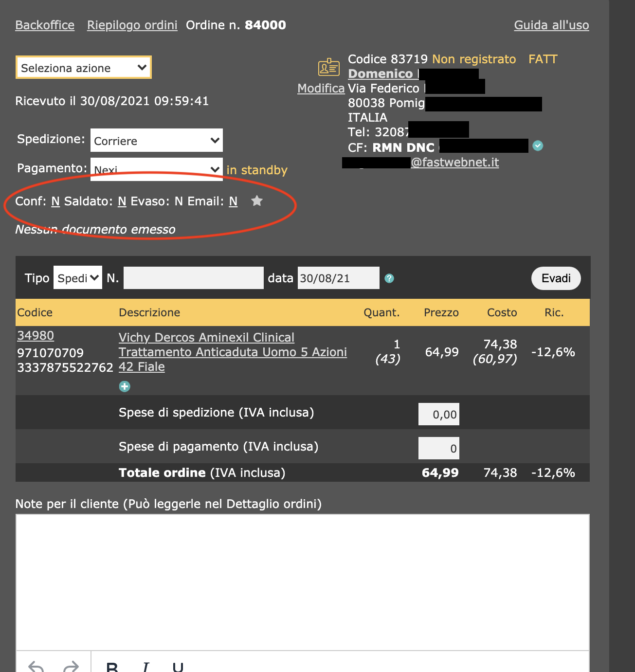Open the Tipo document type dropdown
This screenshot has width=635, height=672.
[x=78, y=278]
